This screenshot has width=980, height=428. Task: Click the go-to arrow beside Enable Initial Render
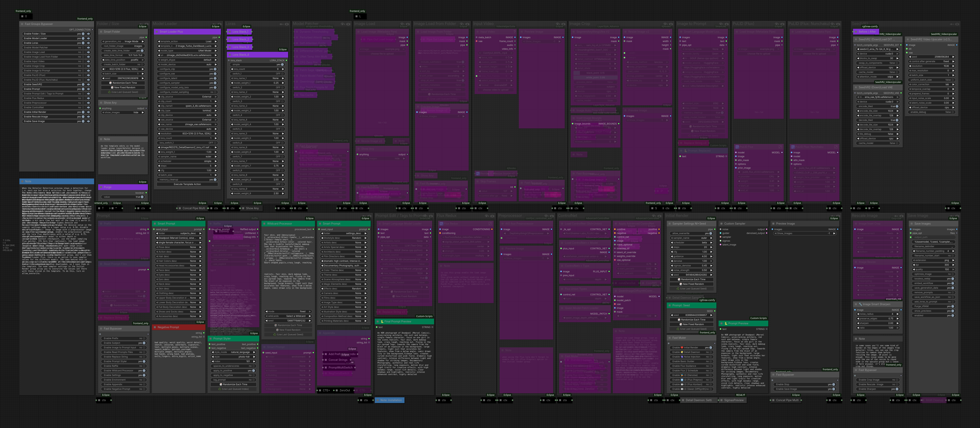(89, 112)
